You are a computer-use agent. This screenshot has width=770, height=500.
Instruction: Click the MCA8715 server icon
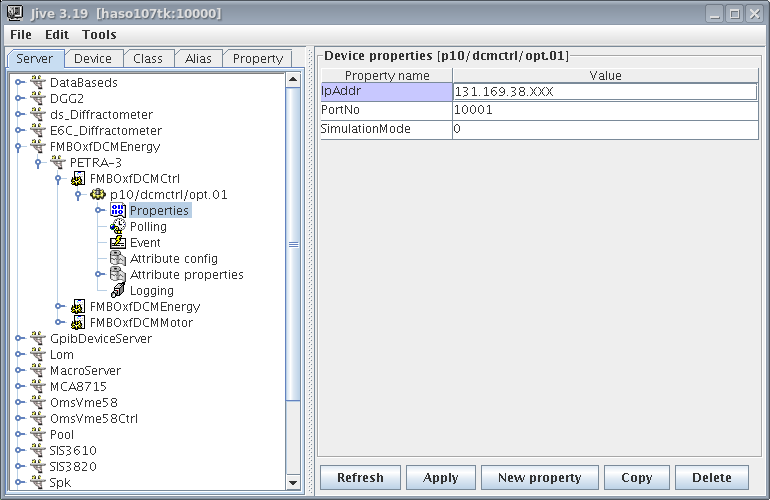(38, 387)
